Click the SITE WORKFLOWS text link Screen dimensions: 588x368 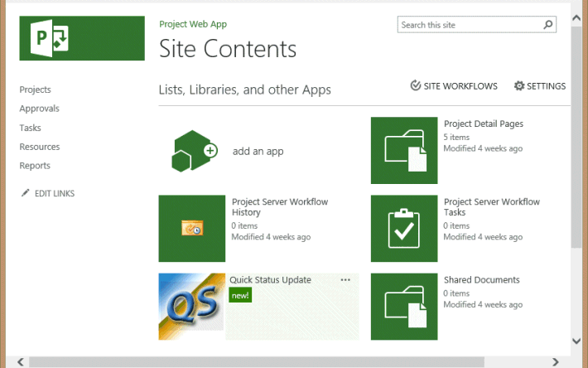pyautogui.click(x=460, y=86)
